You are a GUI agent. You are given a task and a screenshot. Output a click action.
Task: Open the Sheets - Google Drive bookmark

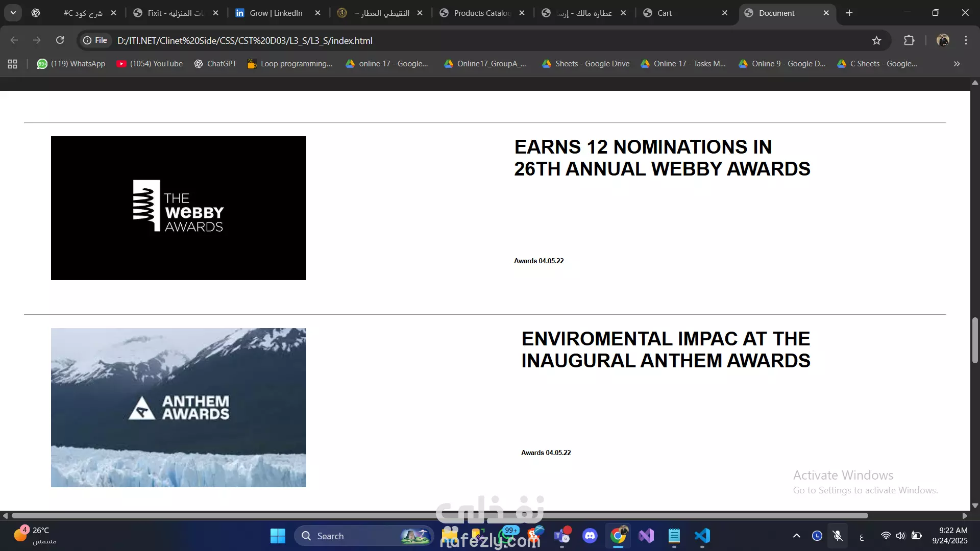pyautogui.click(x=586, y=64)
